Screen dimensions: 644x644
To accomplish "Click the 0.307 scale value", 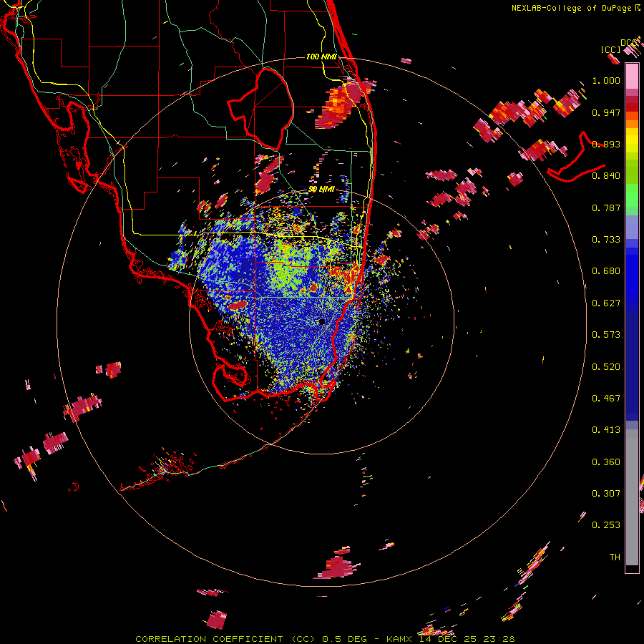I will click(606, 494).
